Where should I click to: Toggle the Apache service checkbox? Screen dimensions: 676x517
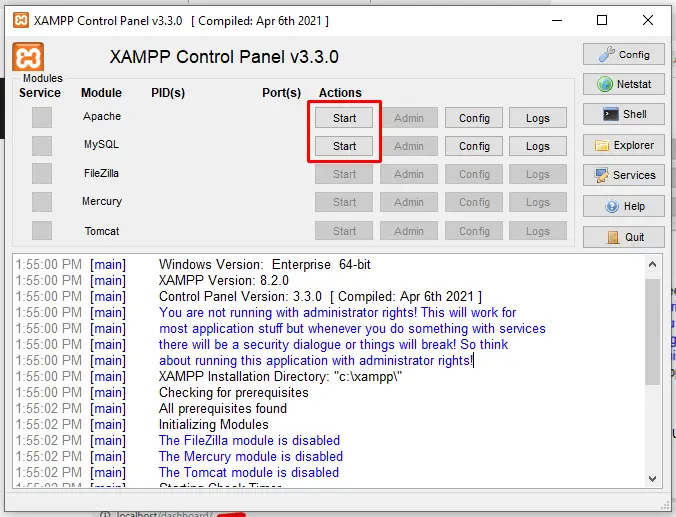coord(42,118)
